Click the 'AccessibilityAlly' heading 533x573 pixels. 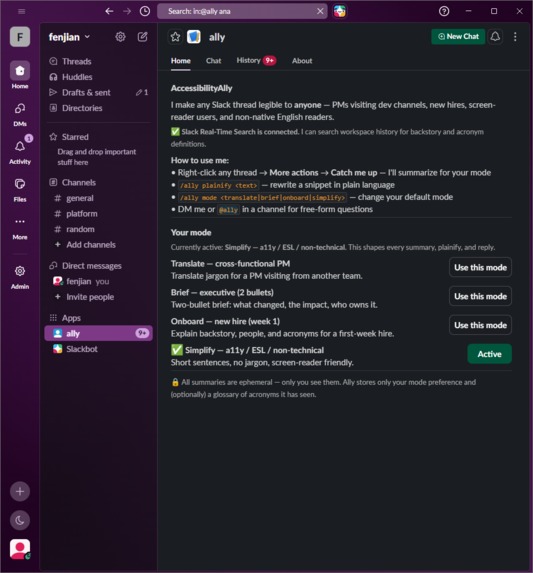pyautogui.click(x=201, y=88)
